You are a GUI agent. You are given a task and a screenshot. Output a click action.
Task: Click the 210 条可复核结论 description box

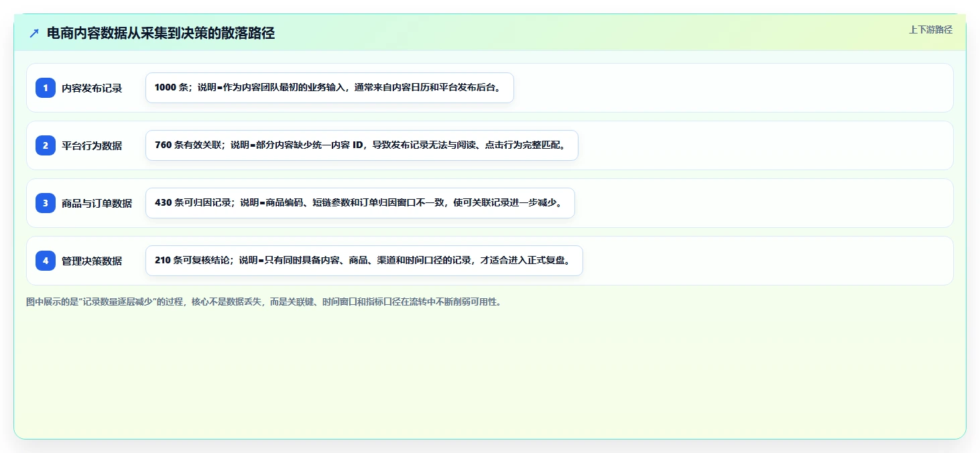coord(364,261)
